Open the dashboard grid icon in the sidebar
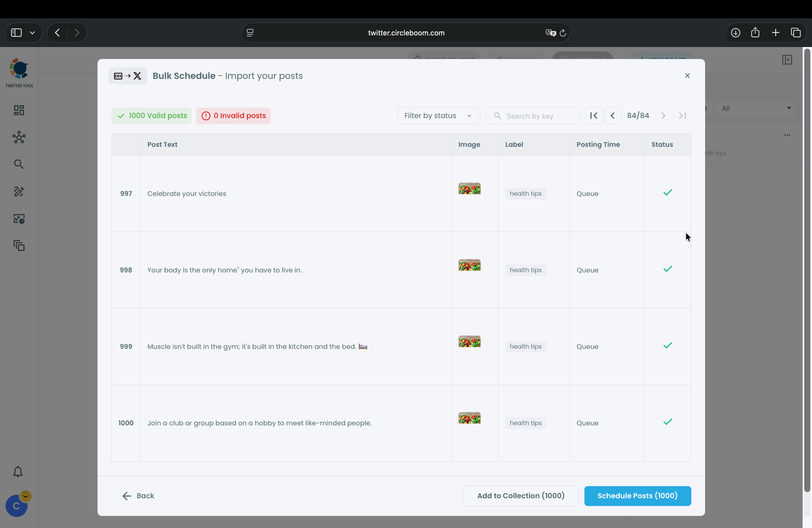812x528 pixels. (x=19, y=110)
